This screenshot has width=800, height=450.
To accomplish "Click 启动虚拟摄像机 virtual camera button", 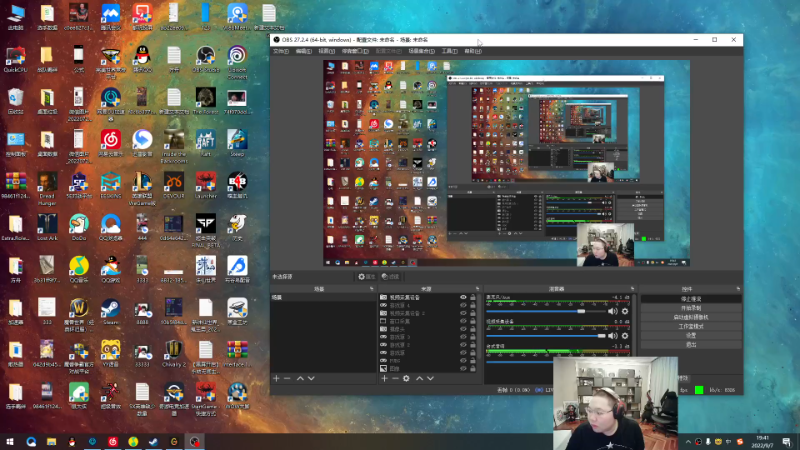I will (691, 317).
